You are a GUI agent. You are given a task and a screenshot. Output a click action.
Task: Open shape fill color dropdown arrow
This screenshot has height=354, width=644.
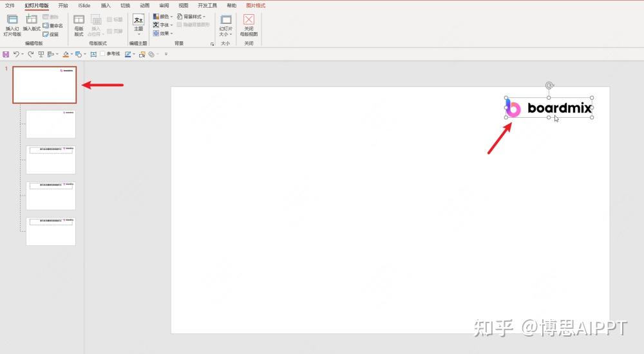click(x=71, y=54)
